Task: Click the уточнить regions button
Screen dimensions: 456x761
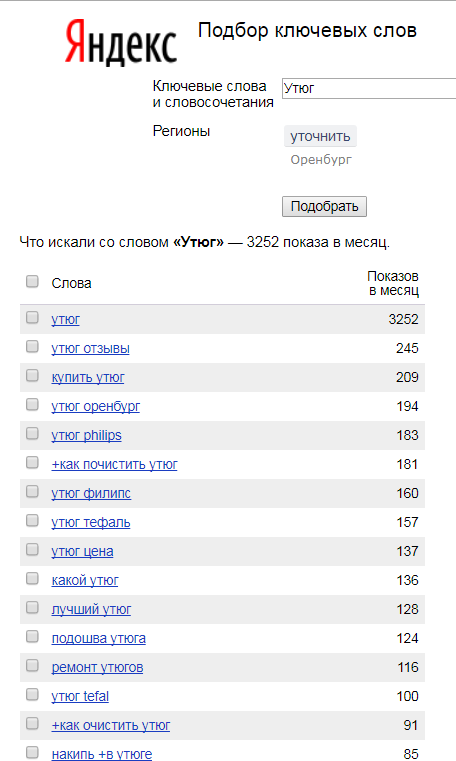Action: pos(320,136)
